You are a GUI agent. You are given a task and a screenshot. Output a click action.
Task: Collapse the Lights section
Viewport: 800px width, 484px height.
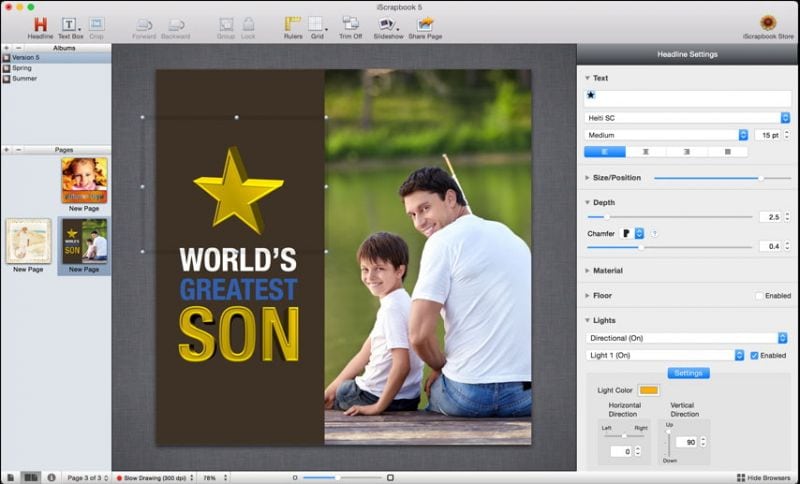click(587, 320)
